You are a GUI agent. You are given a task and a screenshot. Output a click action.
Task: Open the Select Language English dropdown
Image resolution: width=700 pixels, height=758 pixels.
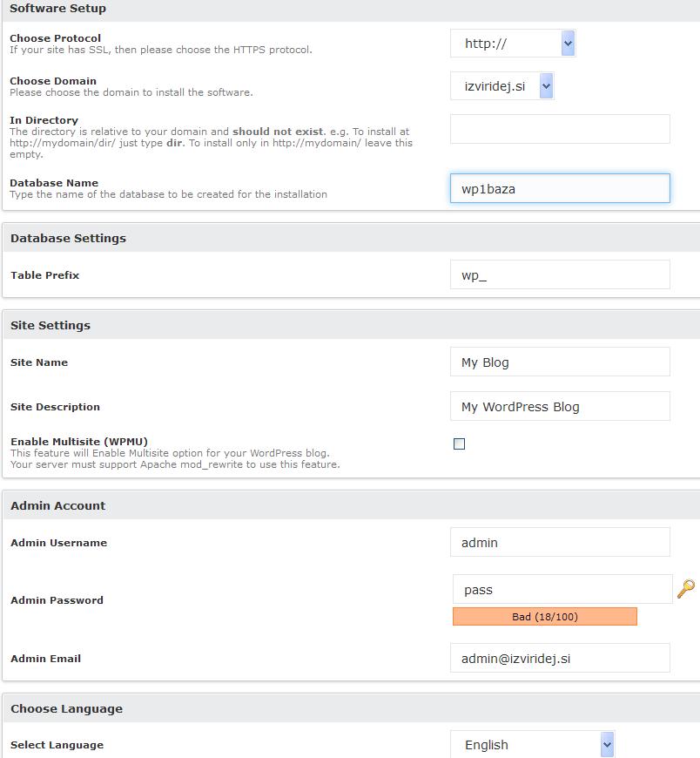click(532, 744)
